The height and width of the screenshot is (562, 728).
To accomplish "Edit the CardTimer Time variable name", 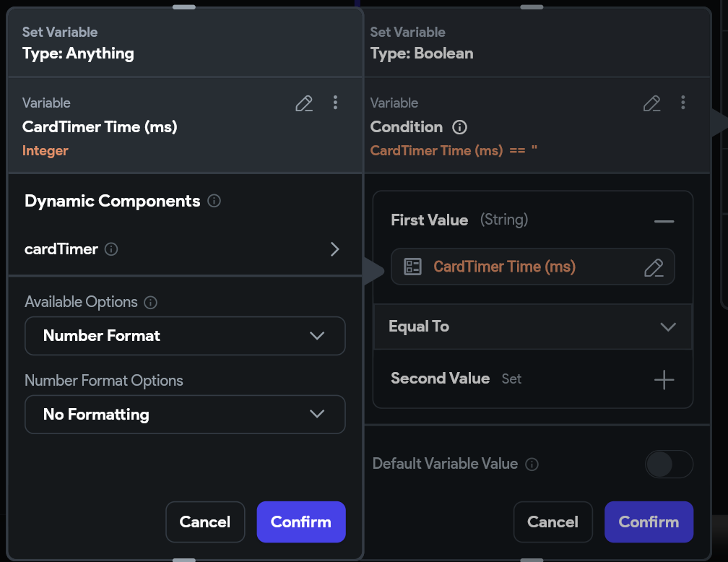I will [303, 103].
